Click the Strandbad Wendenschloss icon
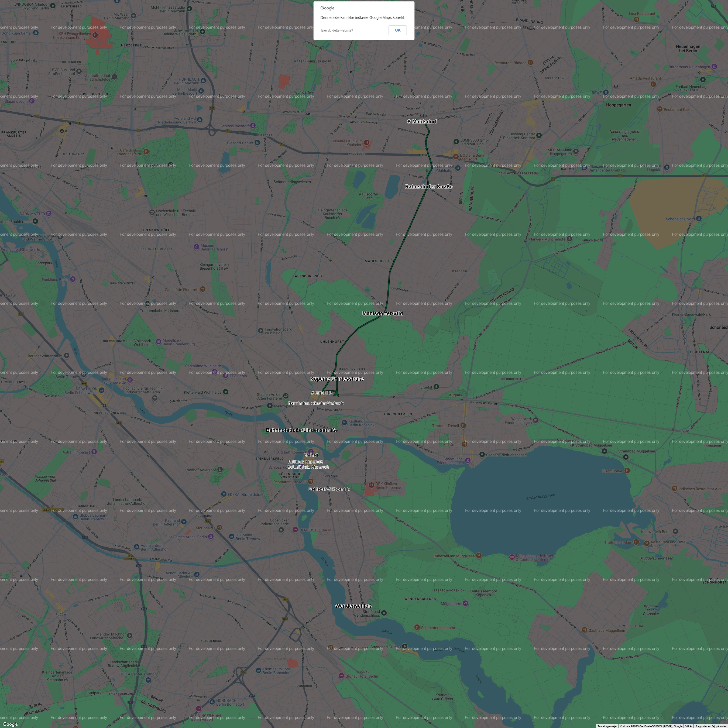Screen dimensions: 728x728 (x=384, y=613)
